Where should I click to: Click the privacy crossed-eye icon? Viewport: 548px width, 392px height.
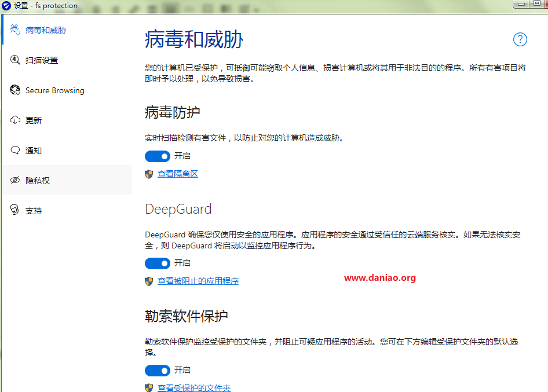[15, 180]
